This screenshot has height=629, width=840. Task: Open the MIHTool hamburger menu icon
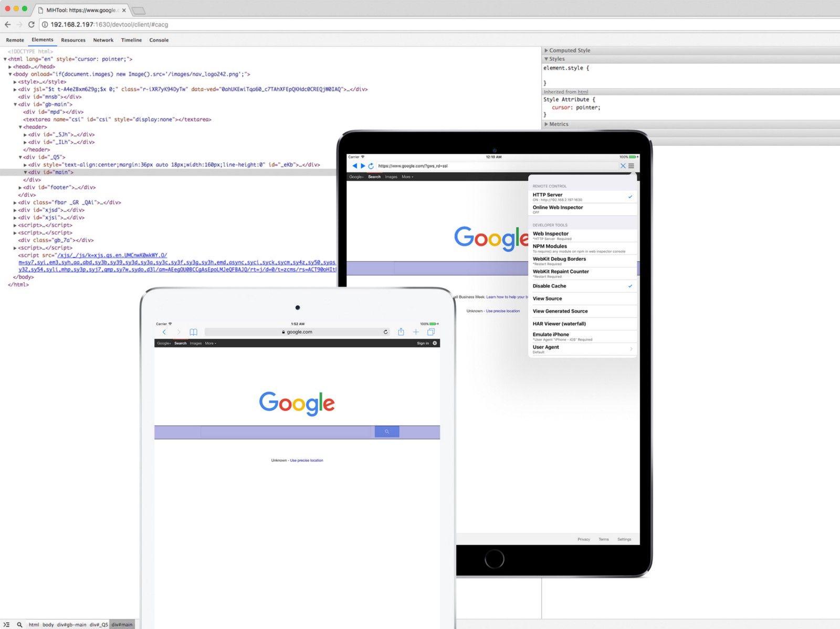pos(631,166)
